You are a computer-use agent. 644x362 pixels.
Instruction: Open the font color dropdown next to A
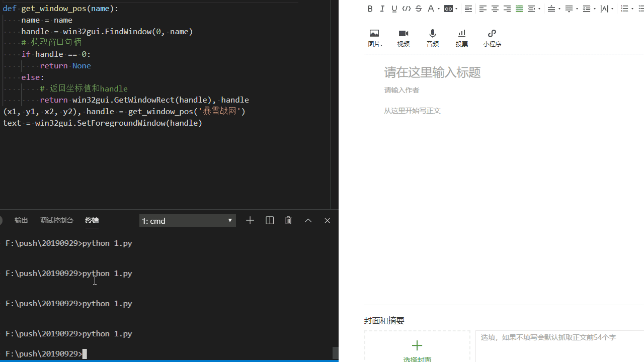439,9
